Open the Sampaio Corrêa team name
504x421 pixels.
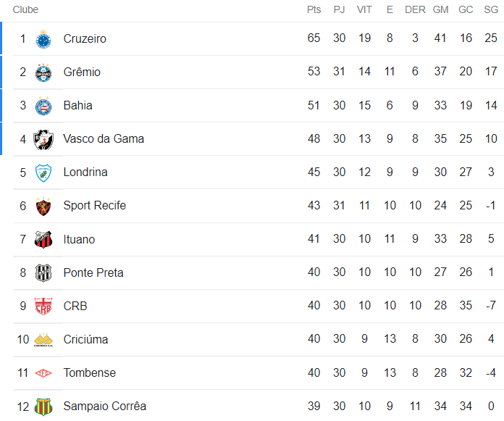pos(104,407)
